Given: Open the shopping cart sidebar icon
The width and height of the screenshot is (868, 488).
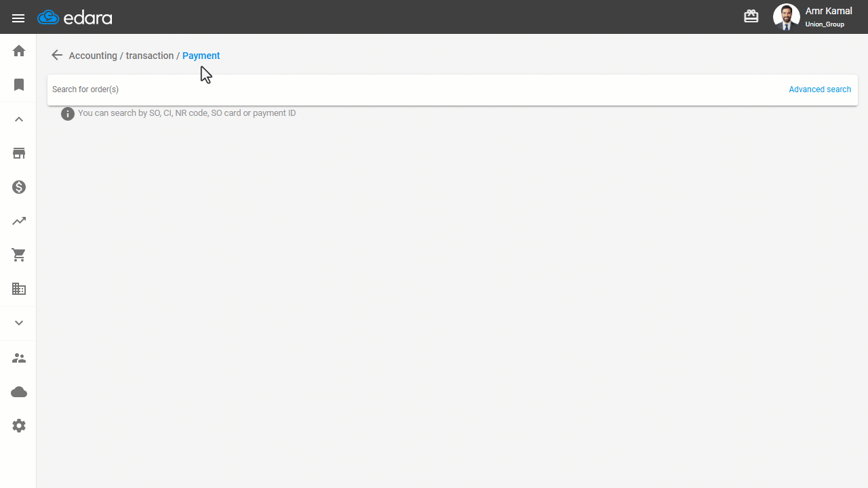Looking at the screenshot, I should pos(19,255).
